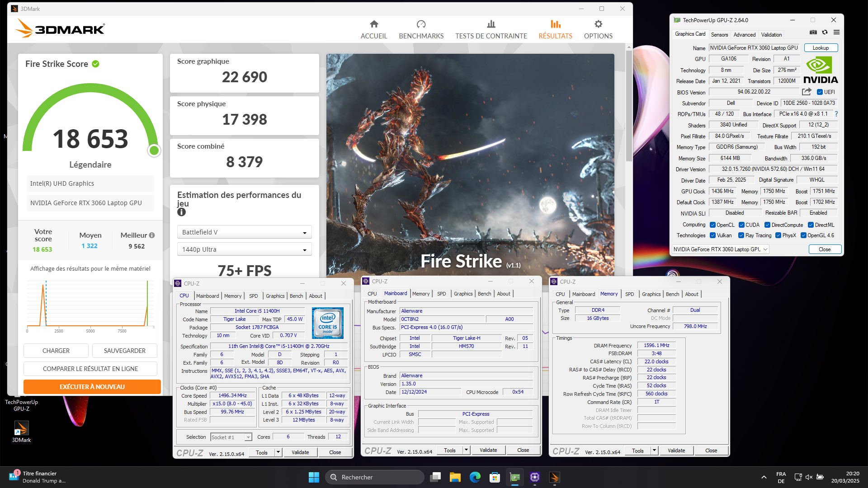Click the GPU-Z taskbar icon
Image resolution: width=868 pixels, height=488 pixels.
tap(515, 477)
